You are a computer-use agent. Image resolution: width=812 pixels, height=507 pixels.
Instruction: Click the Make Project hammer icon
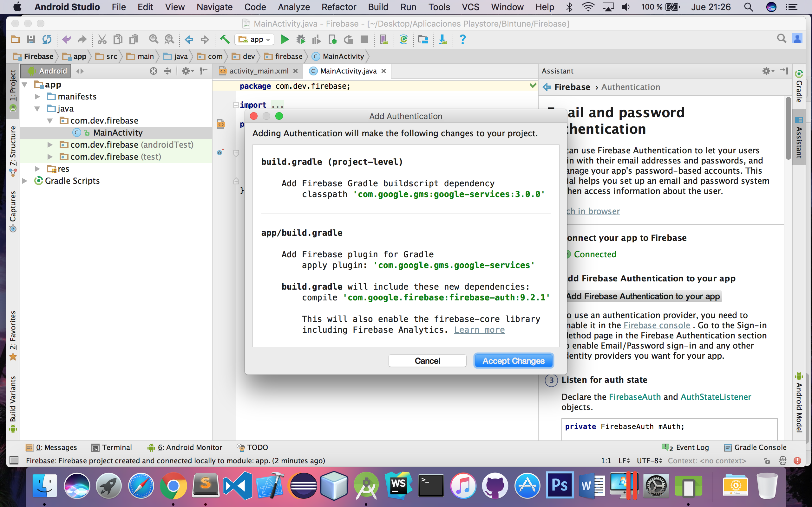[225, 40]
